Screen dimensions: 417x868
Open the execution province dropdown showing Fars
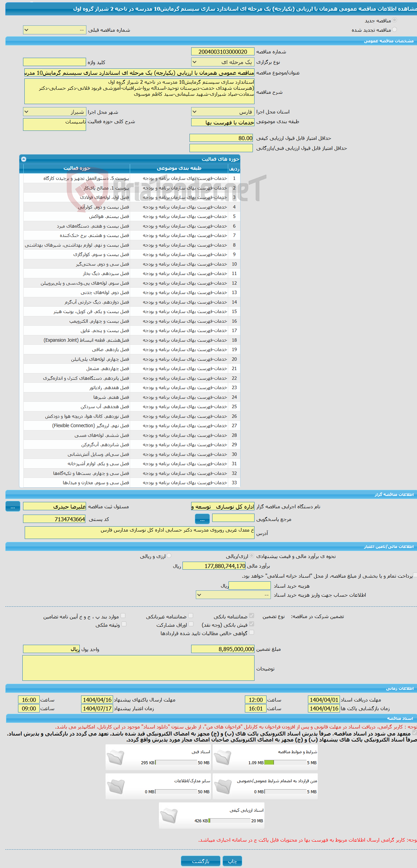click(x=223, y=112)
